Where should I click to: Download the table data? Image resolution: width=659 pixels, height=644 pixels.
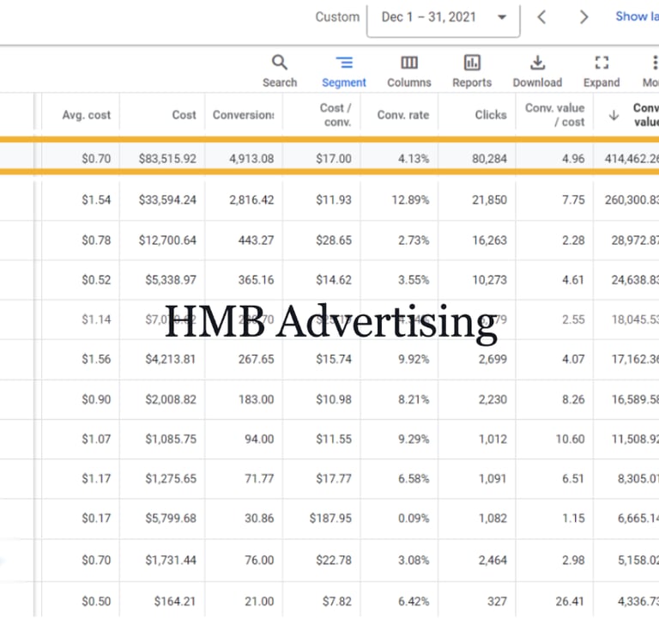point(537,71)
